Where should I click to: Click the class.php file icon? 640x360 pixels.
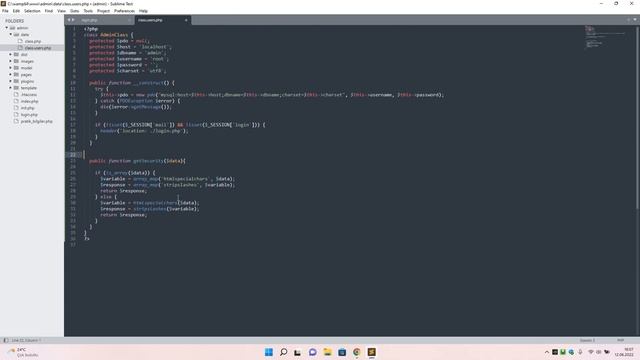pos(20,41)
